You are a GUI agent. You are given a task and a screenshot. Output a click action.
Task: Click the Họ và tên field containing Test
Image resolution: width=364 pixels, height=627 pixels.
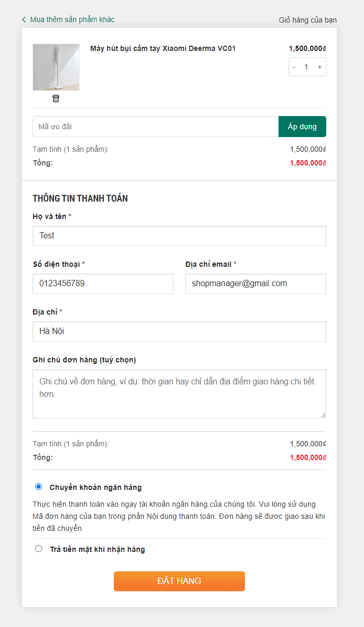(x=179, y=235)
